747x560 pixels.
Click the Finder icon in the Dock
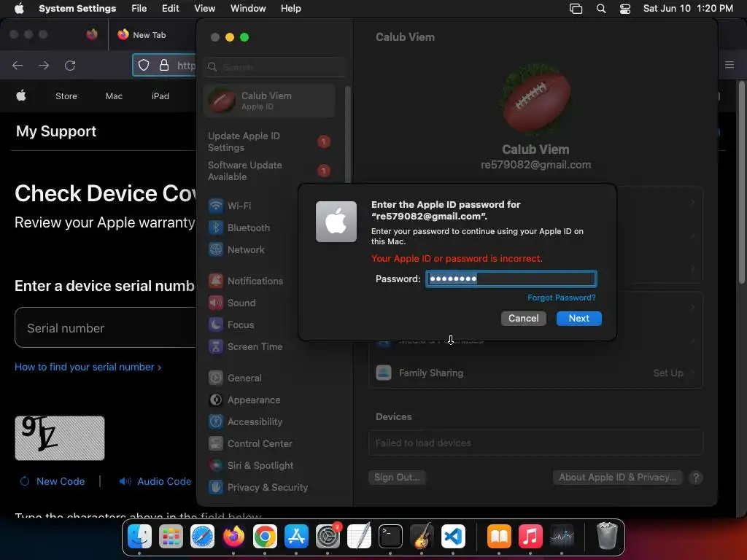pyautogui.click(x=139, y=537)
